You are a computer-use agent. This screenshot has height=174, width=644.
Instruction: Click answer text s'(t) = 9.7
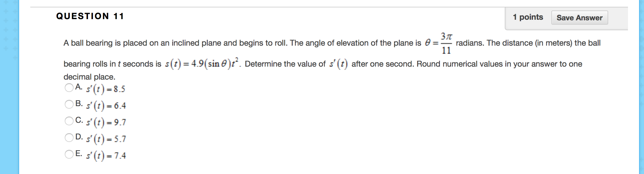106,122
